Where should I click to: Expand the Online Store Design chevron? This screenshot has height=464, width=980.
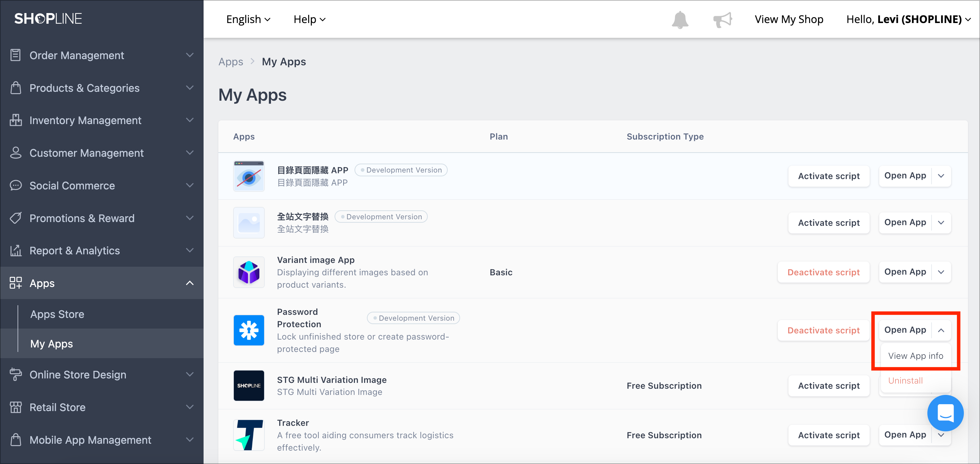pyautogui.click(x=190, y=375)
